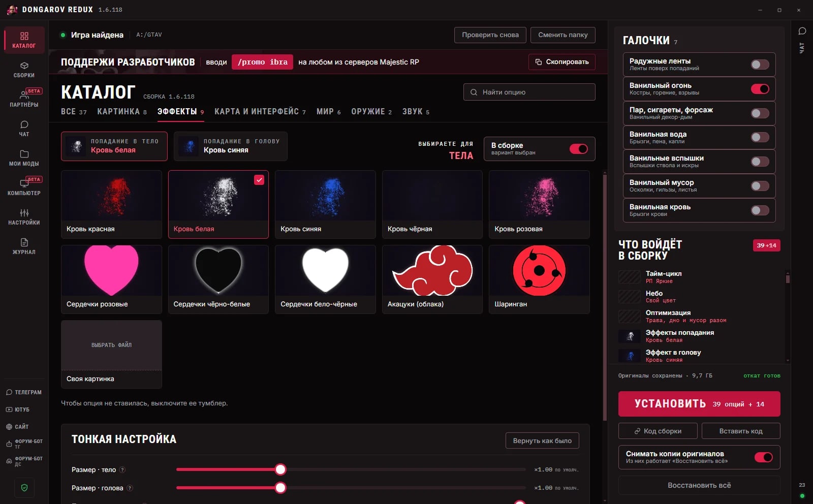Viewport: 813px width, 504px height.
Task: Click help icon next to Размер · тело
Action: (122, 470)
